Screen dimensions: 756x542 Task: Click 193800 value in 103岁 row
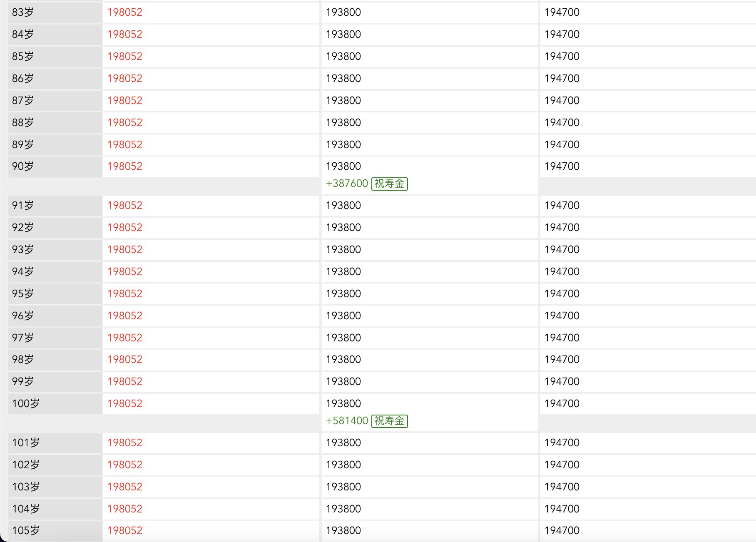[343, 487]
